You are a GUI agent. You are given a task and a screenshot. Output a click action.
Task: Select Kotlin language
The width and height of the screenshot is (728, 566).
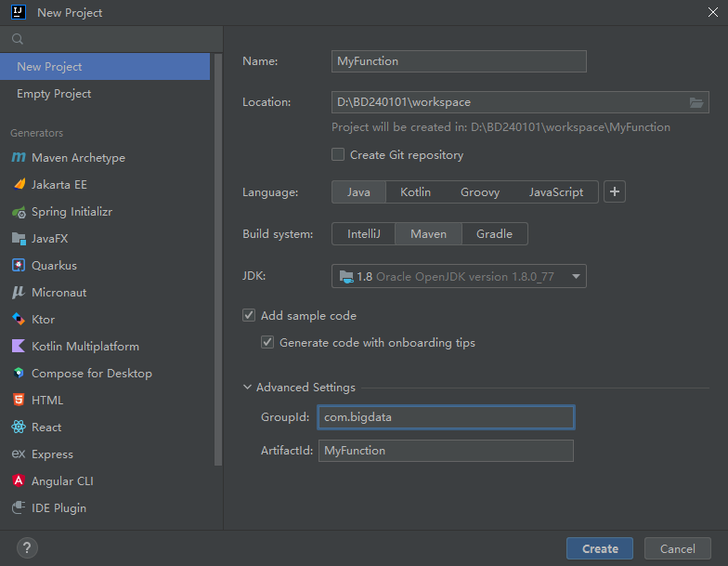(416, 191)
